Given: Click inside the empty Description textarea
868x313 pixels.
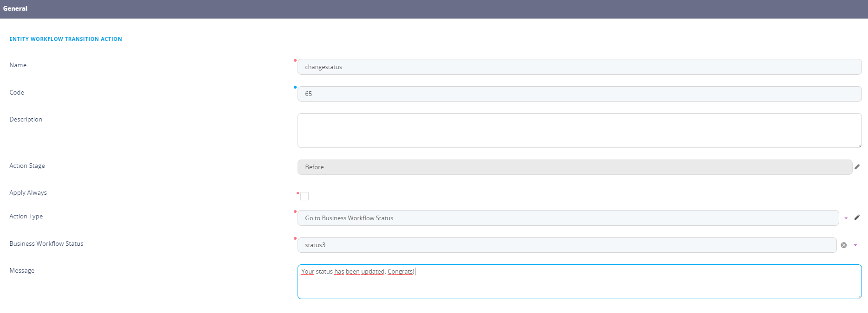Looking at the screenshot, I should tap(579, 130).
